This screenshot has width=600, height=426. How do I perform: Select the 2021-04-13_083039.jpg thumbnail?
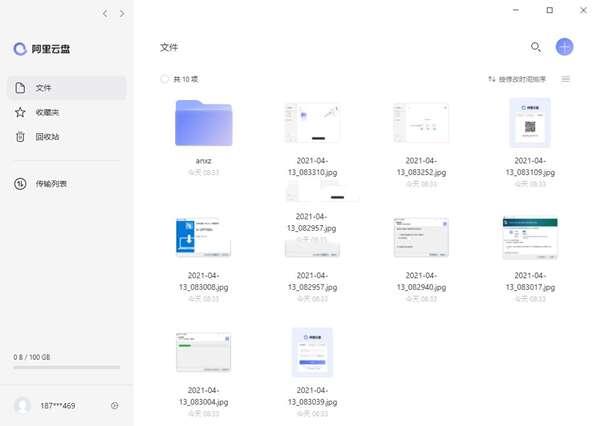pos(312,351)
